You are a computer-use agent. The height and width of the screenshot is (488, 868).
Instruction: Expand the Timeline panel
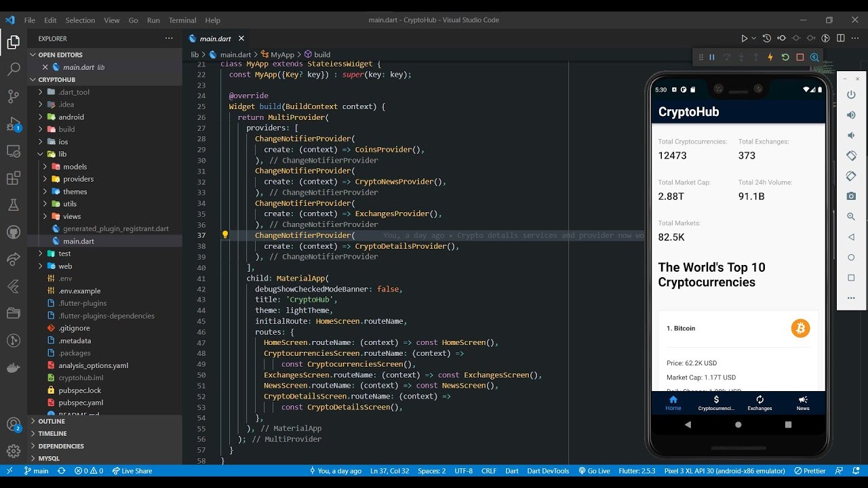(x=104, y=434)
